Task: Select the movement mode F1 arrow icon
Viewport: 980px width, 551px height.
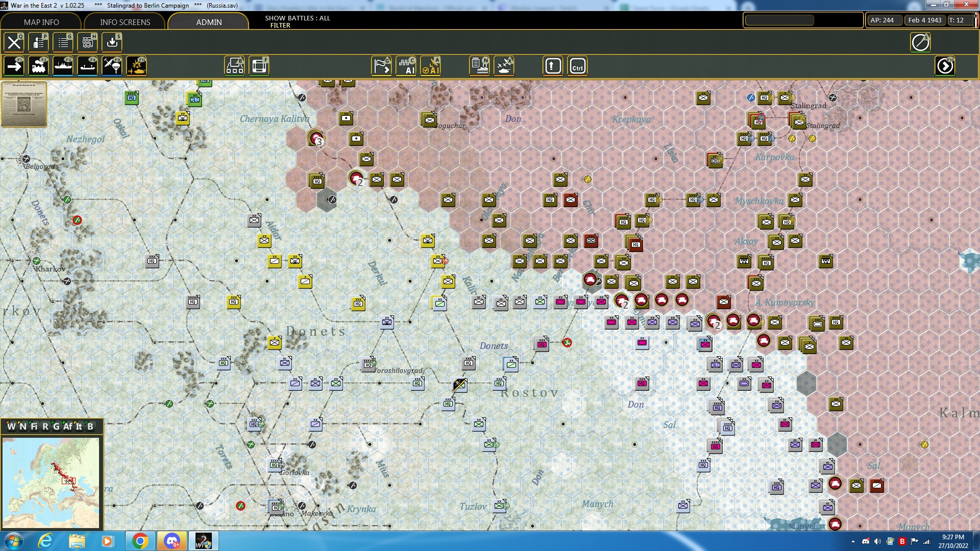Action: coord(13,65)
